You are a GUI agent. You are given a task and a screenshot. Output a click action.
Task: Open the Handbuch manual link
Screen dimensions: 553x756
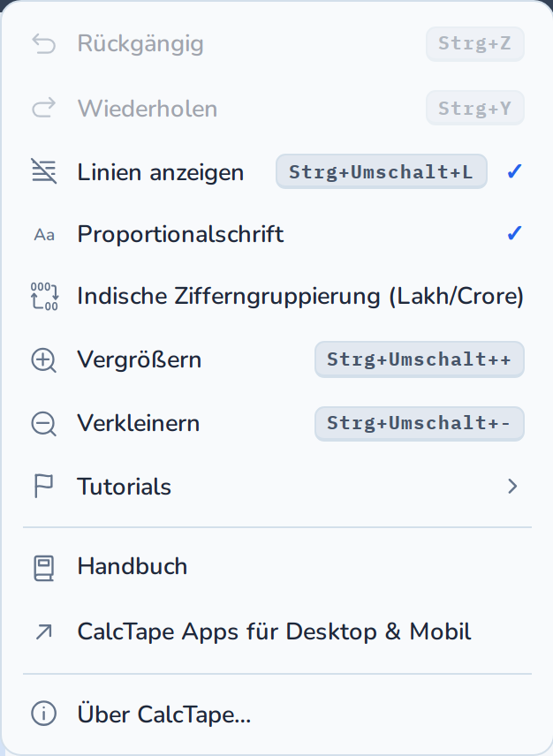(x=277, y=567)
